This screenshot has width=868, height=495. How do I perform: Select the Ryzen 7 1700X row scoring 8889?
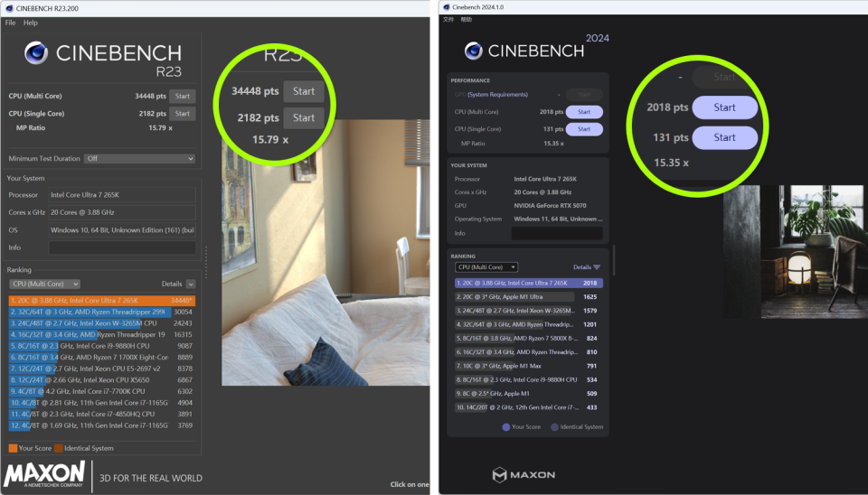click(102, 358)
